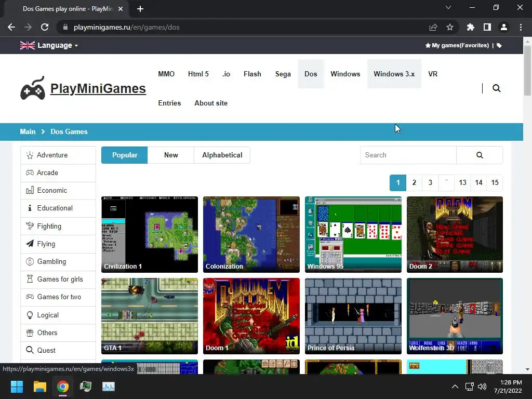This screenshot has height=399, width=532.
Task: Open Windows Start menu
Action: 17,387
